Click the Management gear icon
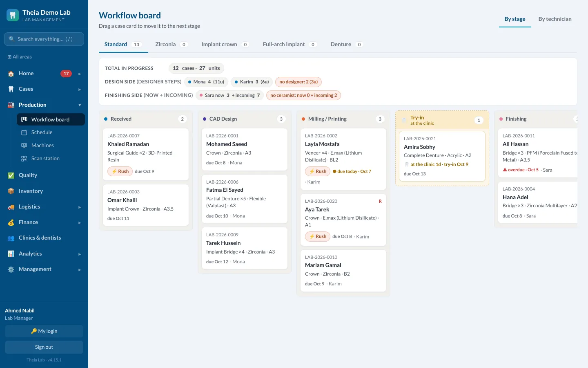 click(x=11, y=269)
